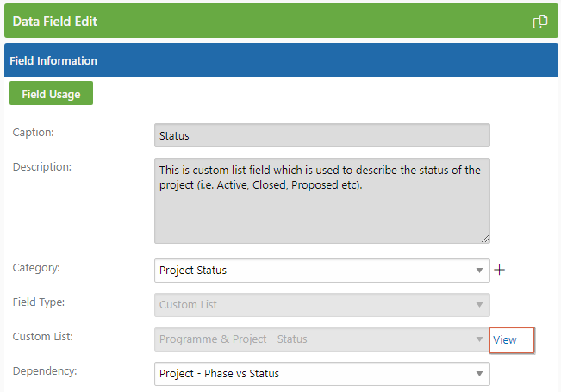Grab the Description box resize handle
Image resolution: width=561 pixels, height=392 pixels.
[x=485, y=239]
